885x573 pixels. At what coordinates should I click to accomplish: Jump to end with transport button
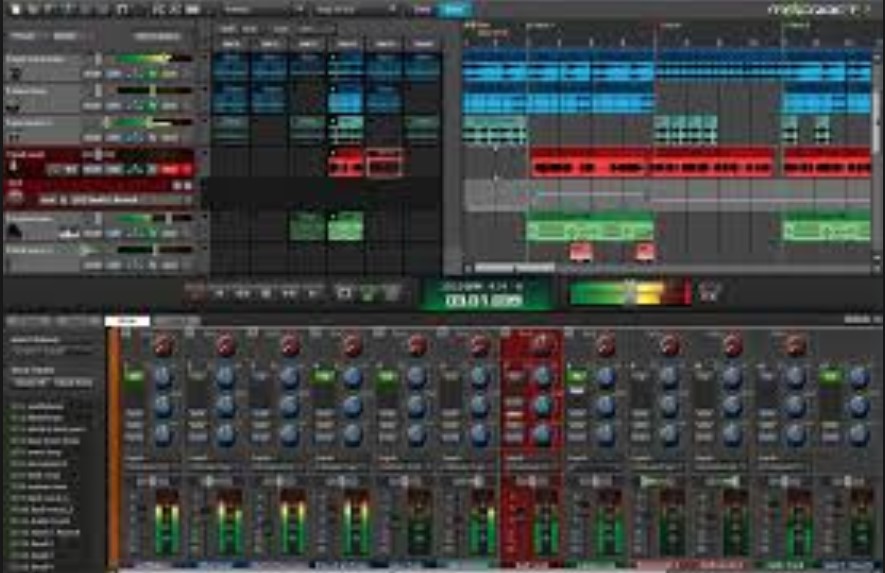pyautogui.click(x=313, y=293)
